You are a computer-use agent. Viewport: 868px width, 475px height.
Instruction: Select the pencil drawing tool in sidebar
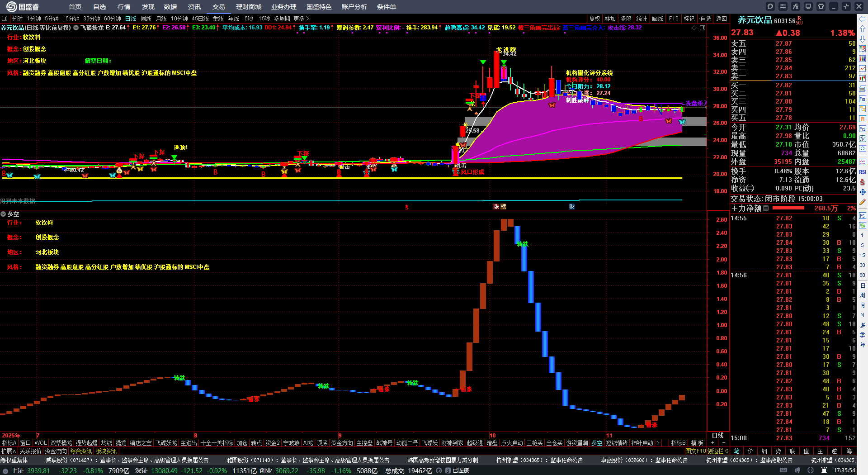863,202
